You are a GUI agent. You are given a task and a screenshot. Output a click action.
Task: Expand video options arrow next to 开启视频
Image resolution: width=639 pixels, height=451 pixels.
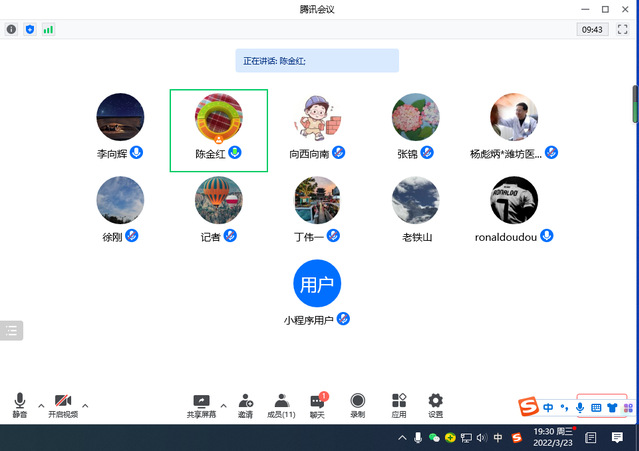tap(85, 405)
